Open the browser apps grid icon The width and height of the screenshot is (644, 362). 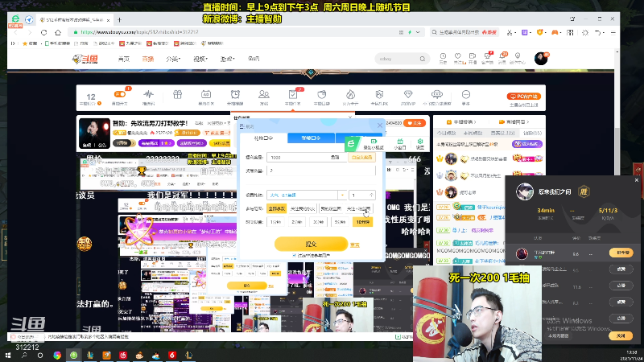click(x=570, y=32)
